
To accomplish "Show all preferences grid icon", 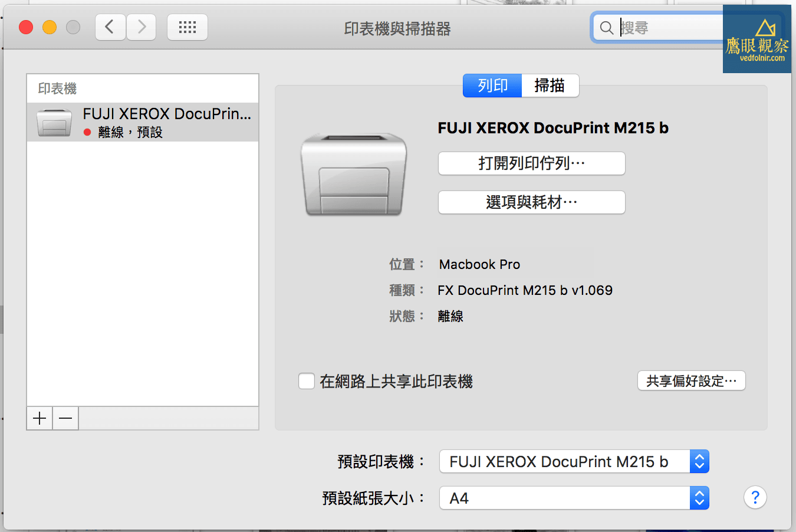I will pos(188,27).
